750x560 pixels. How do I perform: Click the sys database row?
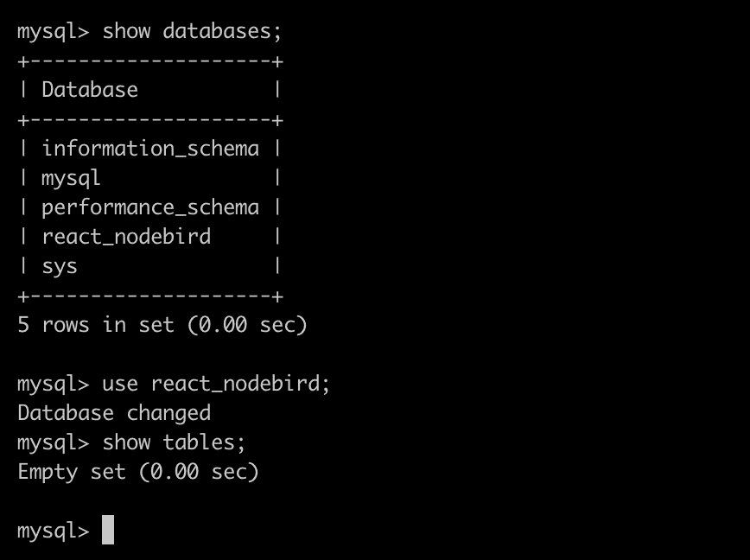click(60, 266)
